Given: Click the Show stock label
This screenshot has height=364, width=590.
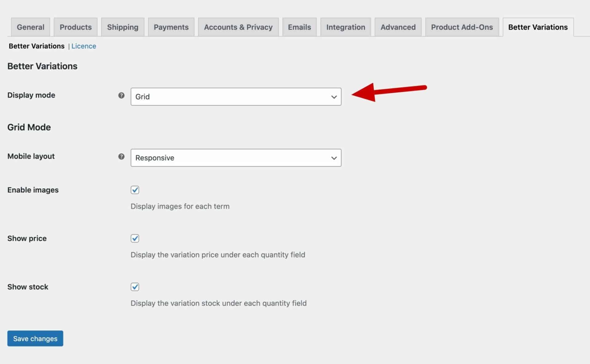Looking at the screenshot, I should [x=28, y=287].
